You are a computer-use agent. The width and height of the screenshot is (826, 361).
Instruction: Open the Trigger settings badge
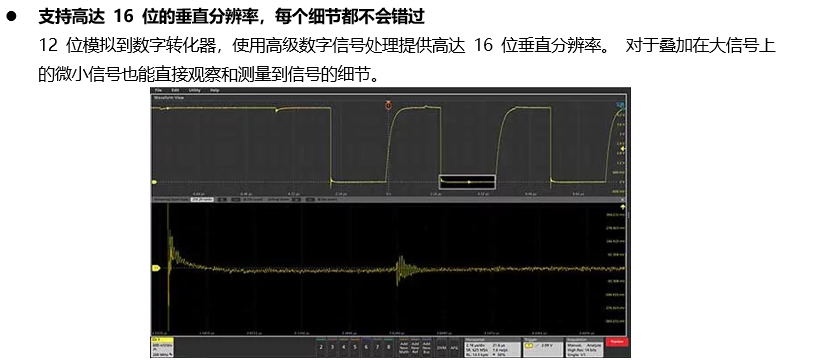543,347
